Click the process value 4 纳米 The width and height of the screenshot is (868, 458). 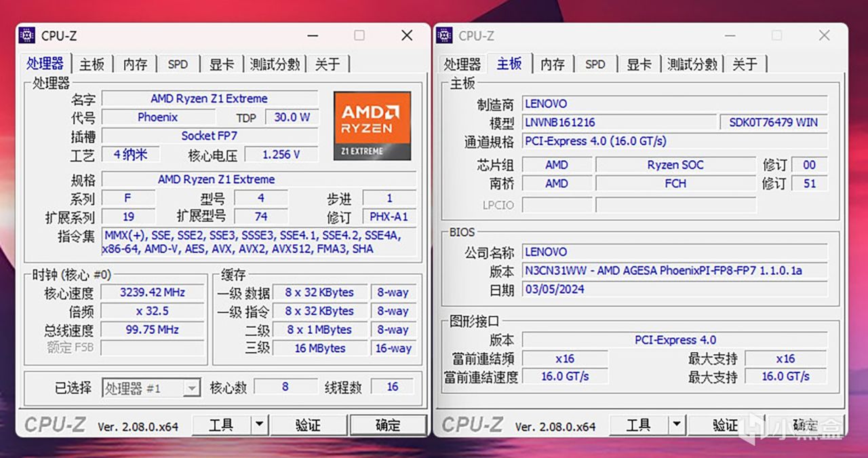(x=131, y=155)
